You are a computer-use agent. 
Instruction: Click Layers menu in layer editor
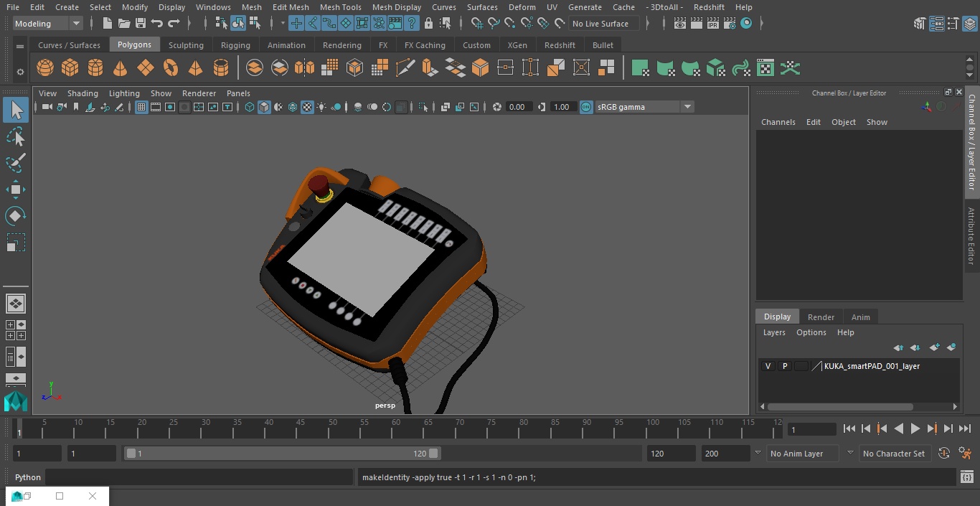pos(773,332)
